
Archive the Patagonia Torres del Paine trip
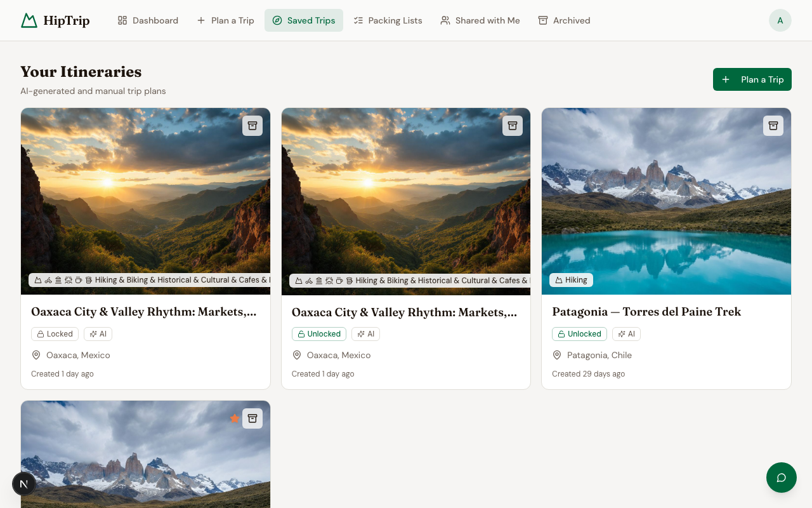pos(773,126)
